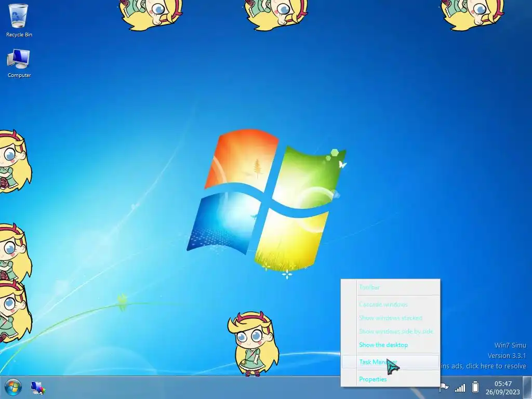
Task: Choose Show windows stacked
Action: click(390, 318)
